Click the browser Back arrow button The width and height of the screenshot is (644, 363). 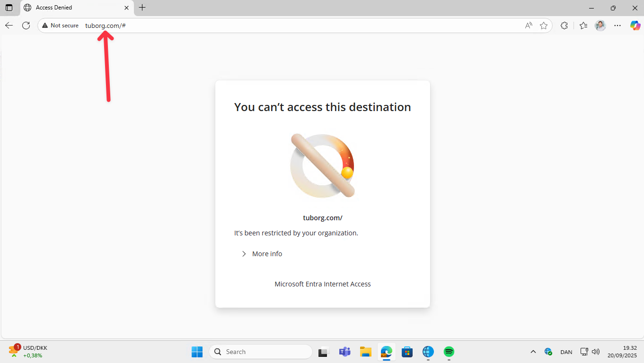point(9,26)
